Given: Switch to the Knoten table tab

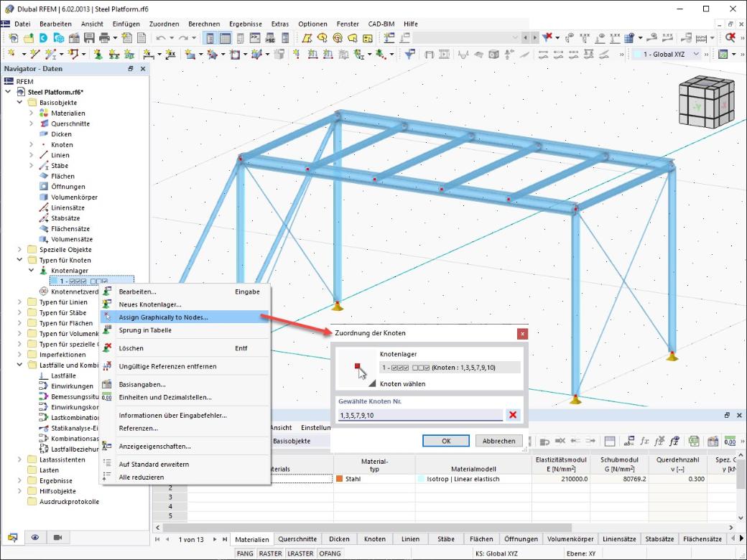Looking at the screenshot, I should pos(374,539).
